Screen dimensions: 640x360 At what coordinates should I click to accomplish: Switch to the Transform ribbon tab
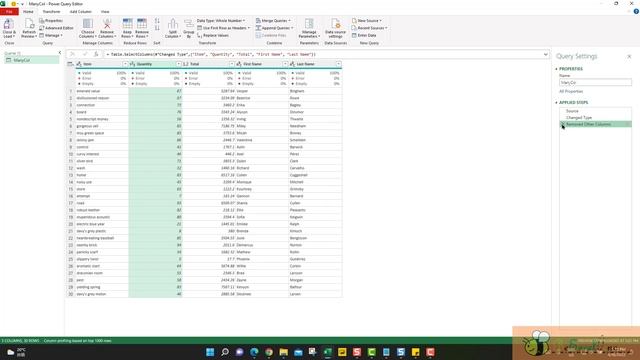(x=51, y=11)
